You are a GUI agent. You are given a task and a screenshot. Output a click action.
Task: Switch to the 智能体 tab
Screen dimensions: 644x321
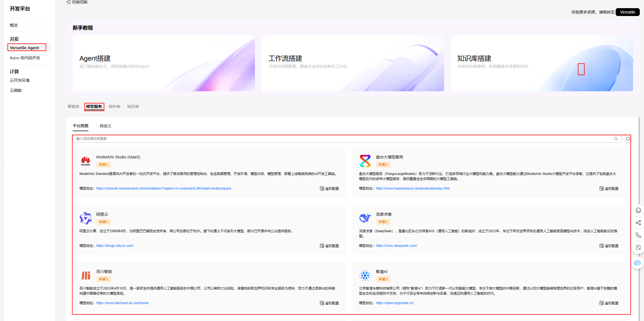tap(74, 106)
